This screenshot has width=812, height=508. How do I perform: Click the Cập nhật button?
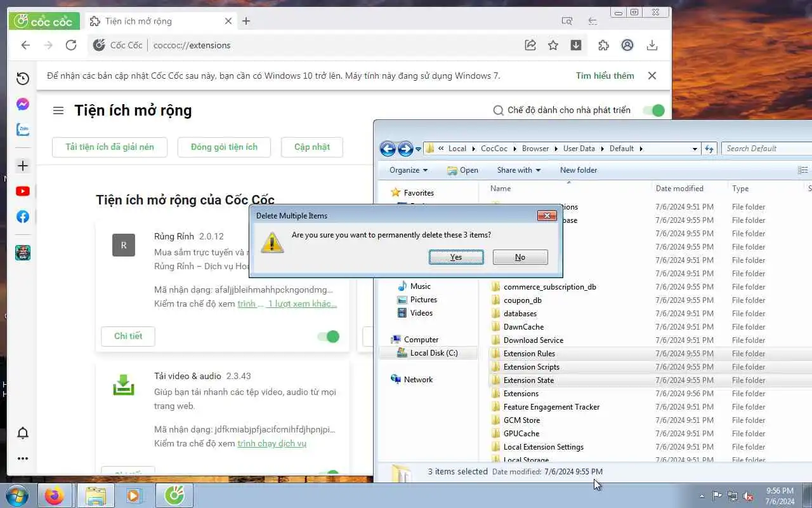click(312, 147)
